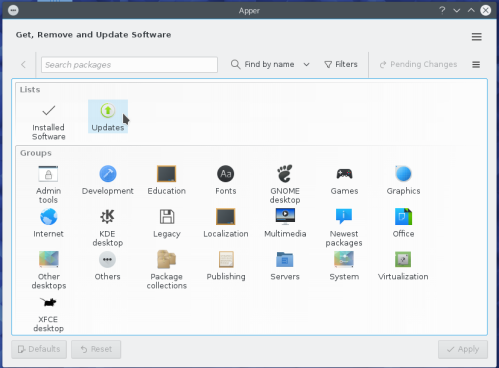Open Package collections group
This screenshot has height=368, width=499.
(x=167, y=270)
